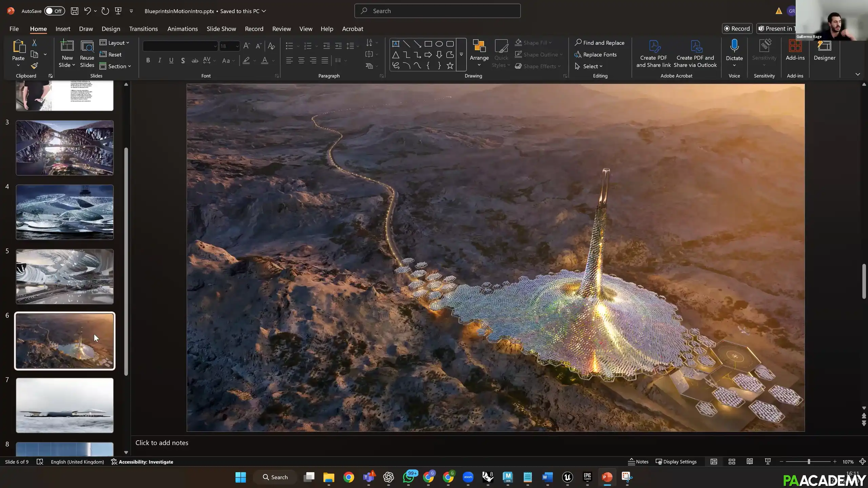Click the font color swatch button
Viewport: 868px width, 488px height.
265,60
